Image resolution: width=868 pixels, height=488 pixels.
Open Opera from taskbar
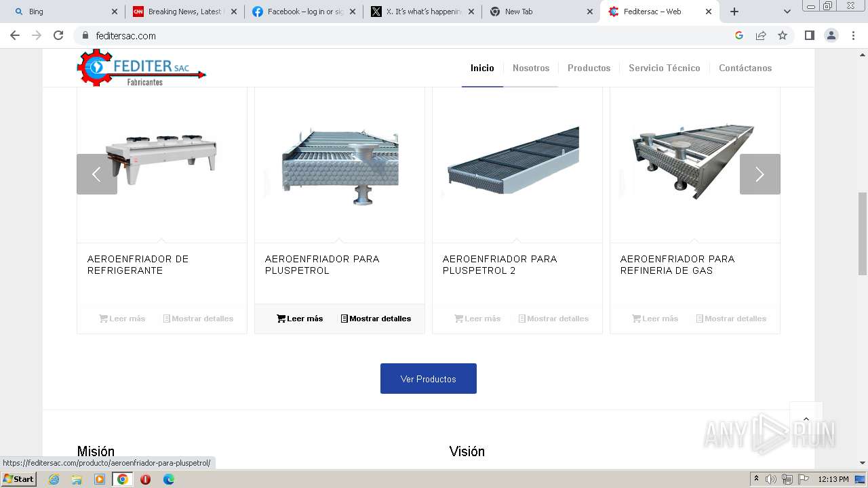(x=145, y=479)
